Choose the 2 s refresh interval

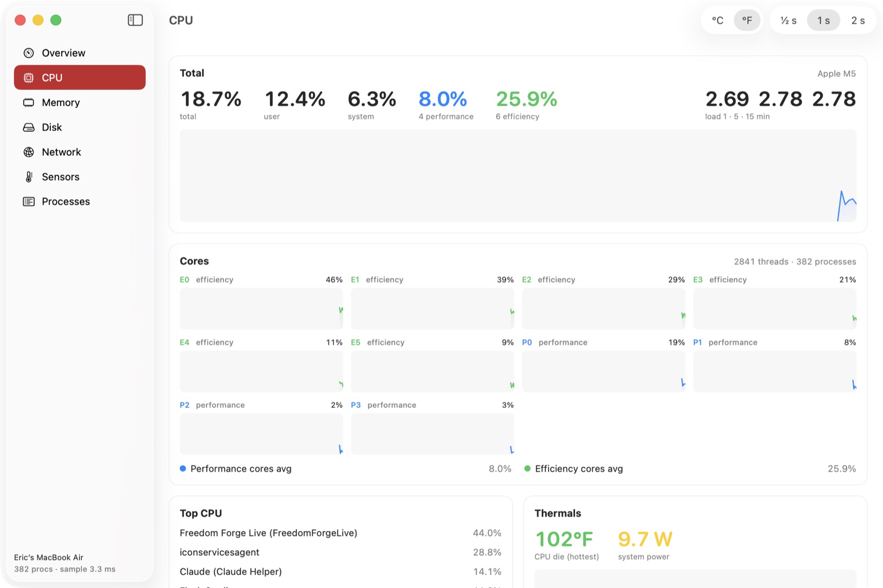coord(858,20)
